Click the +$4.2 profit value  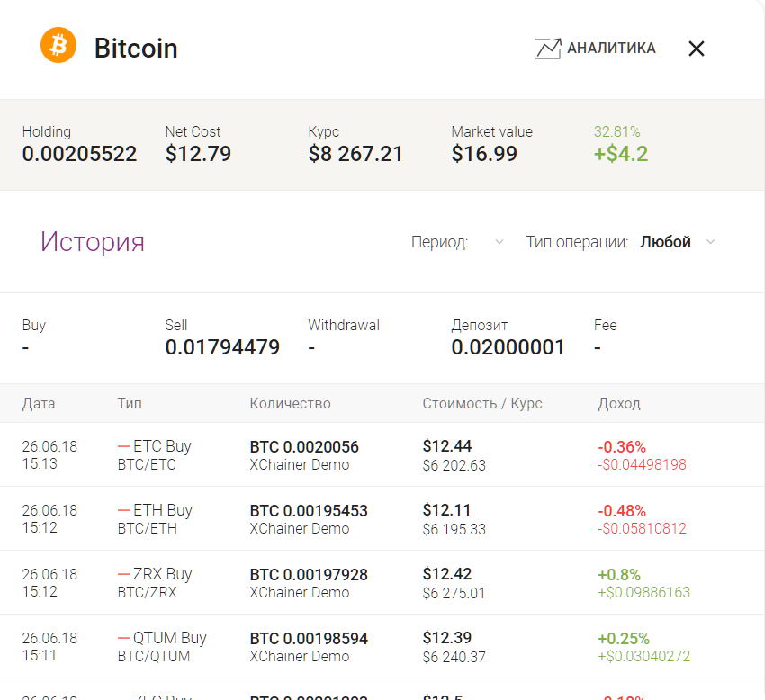621,154
